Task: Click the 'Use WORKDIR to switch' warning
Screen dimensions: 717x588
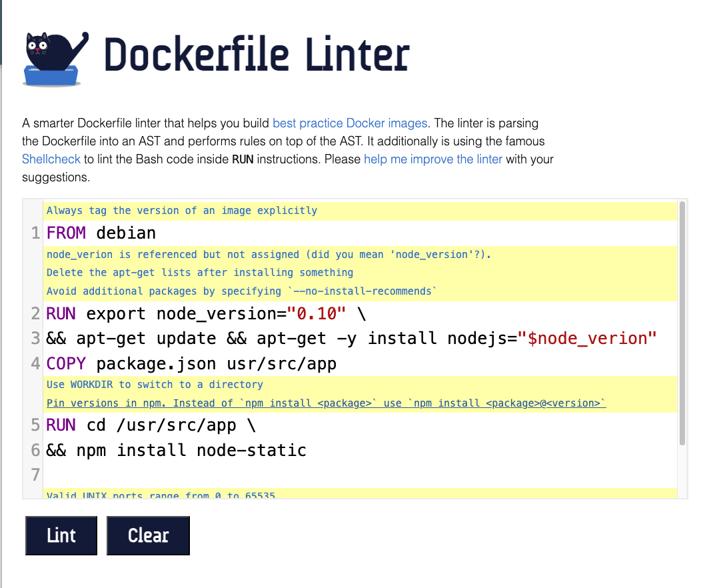Action: (155, 385)
